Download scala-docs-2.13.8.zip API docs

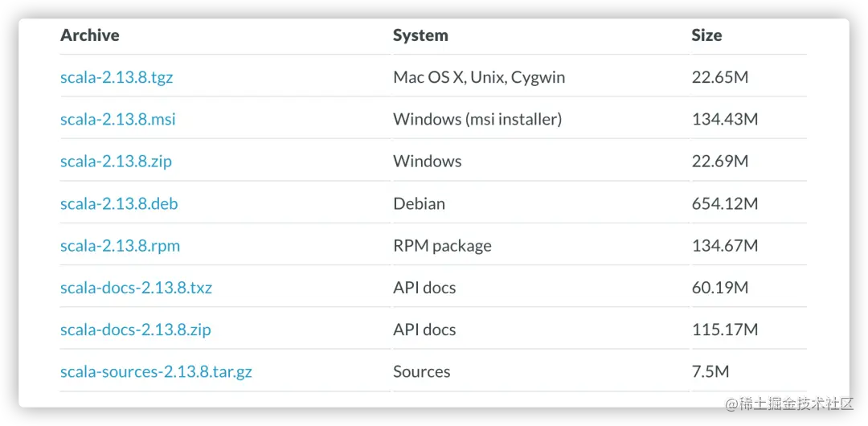point(135,330)
